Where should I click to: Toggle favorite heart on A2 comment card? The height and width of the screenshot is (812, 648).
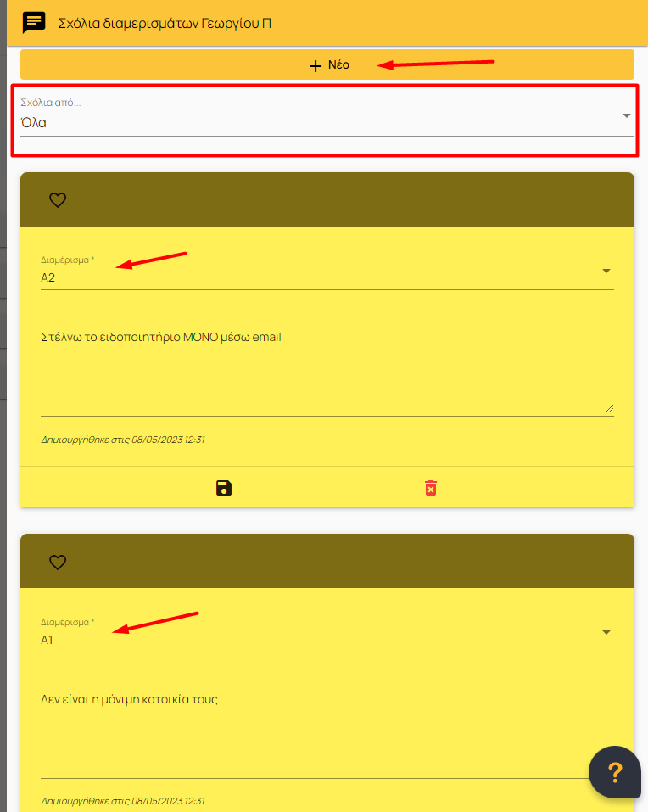pos(58,200)
